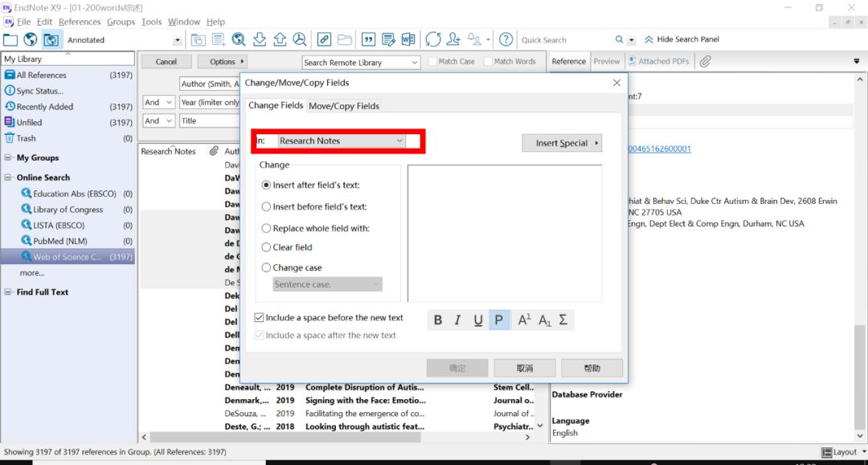
Task: Apply Superscript formatting button
Action: (524, 320)
